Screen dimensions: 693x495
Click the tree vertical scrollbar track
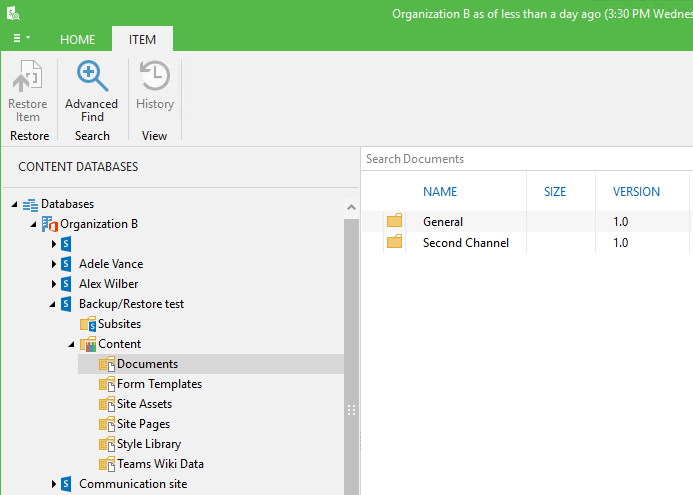tap(351, 356)
